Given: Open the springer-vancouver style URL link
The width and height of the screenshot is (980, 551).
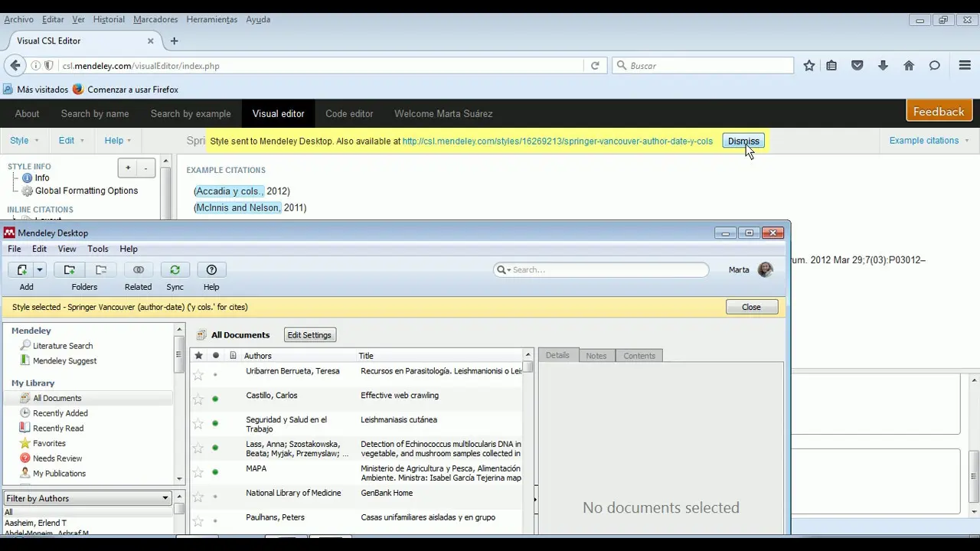Looking at the screenshot, I should pos(557,141).
